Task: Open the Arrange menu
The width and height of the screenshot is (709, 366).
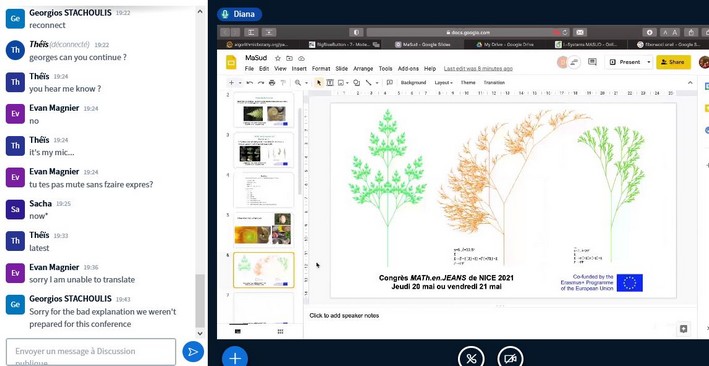Action: tap(363, 69)
